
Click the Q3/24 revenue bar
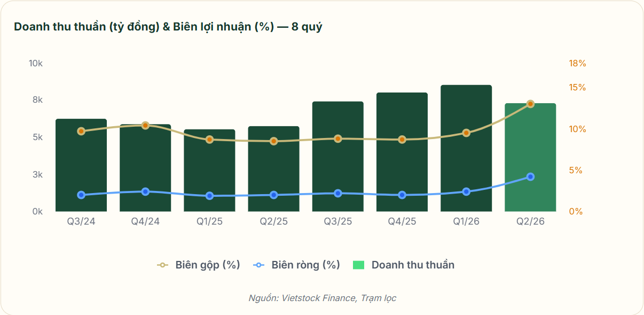[x=81, y=165]
